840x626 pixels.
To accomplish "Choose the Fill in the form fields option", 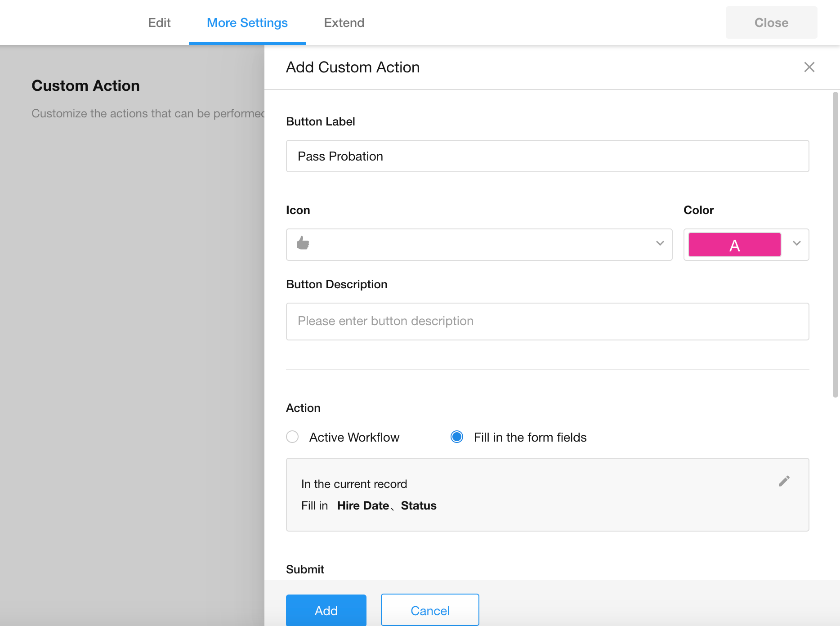I will [457, 437].
